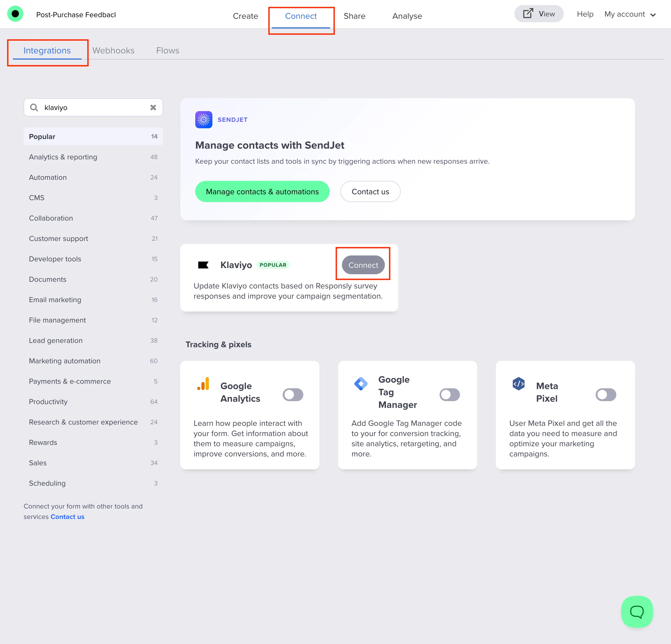671x644 pixels.
Task: Open the chat support bubble
Action: tap(637, 612)
